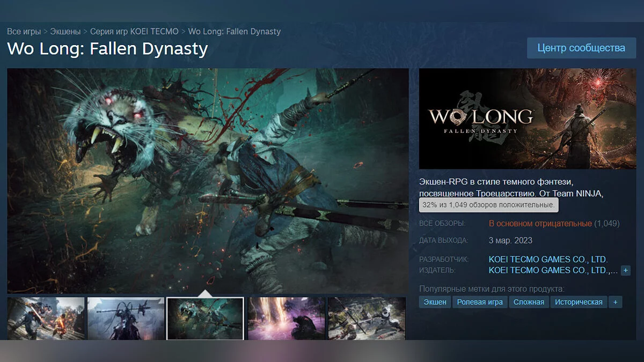Image resolution: width=644 pixels, height=362 pixels.
Task: Open the KOEI TECMO publisher link
Action: [553, 270]
